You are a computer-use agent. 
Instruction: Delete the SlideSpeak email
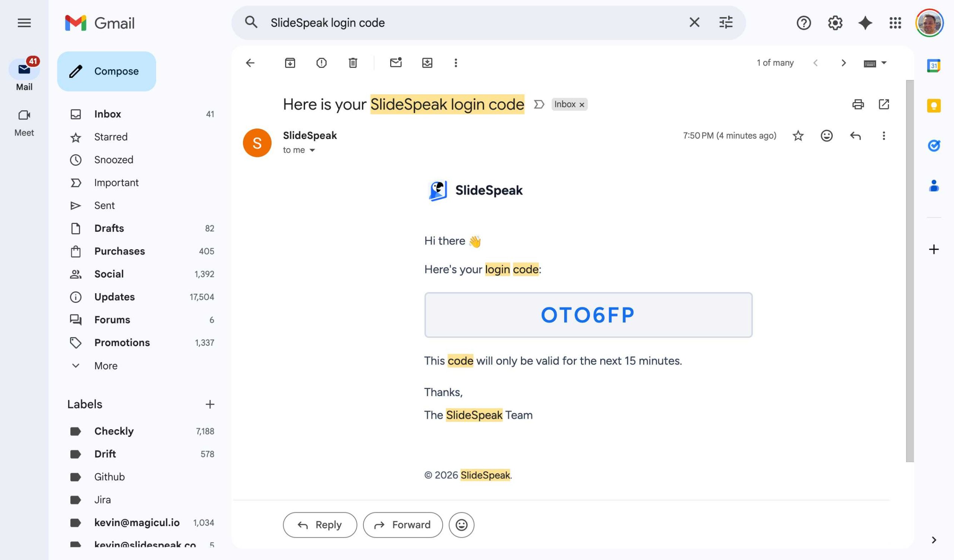[x=353, y=63]
